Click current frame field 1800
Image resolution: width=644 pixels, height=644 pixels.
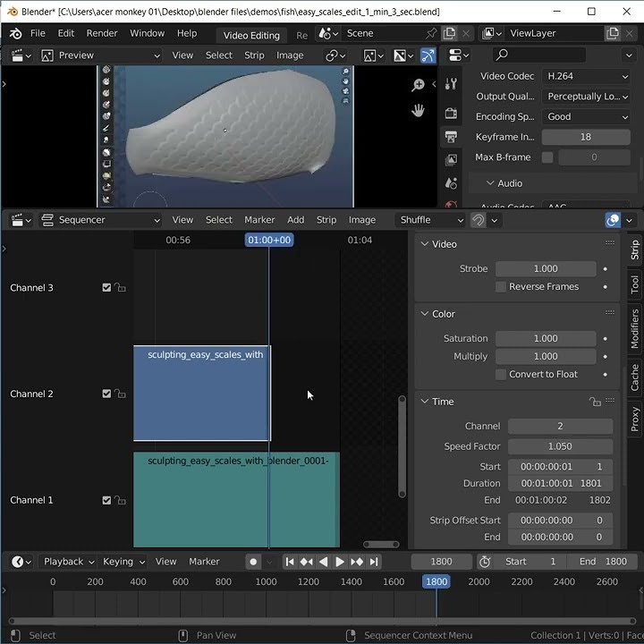coord(442,562)
